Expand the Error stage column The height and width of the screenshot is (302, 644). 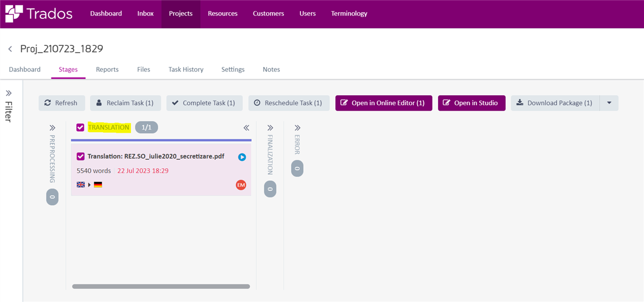point(297,128)
